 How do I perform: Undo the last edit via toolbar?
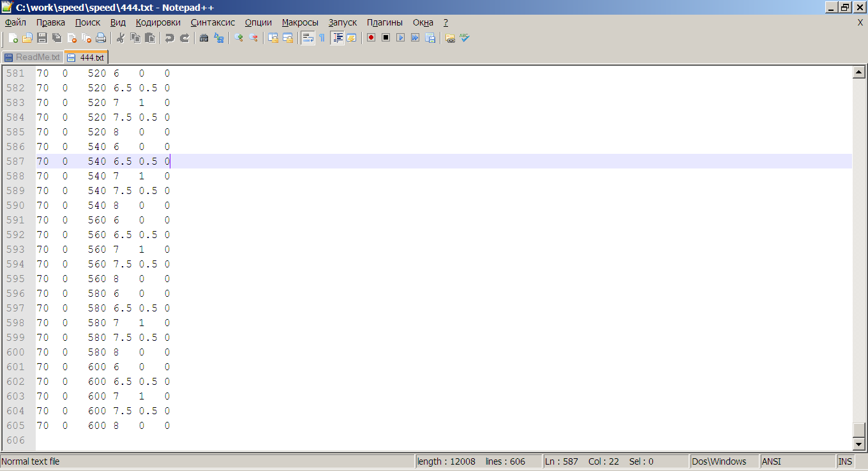169,38
